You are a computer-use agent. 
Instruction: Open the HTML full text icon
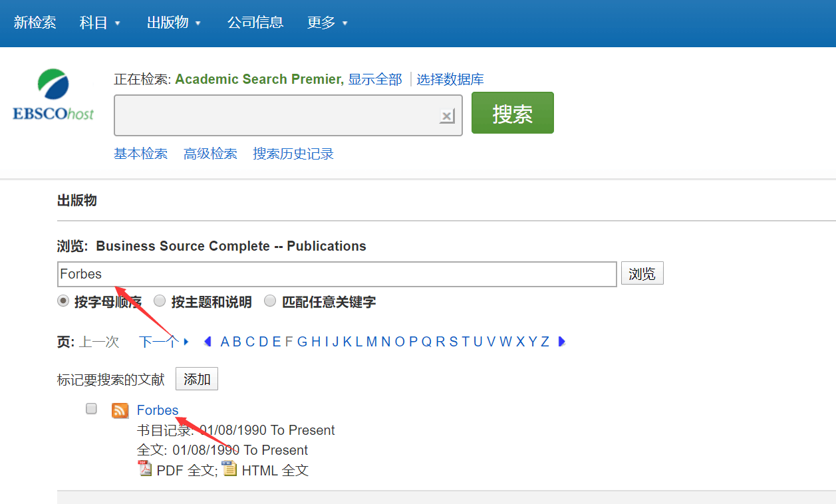[229, 469]
